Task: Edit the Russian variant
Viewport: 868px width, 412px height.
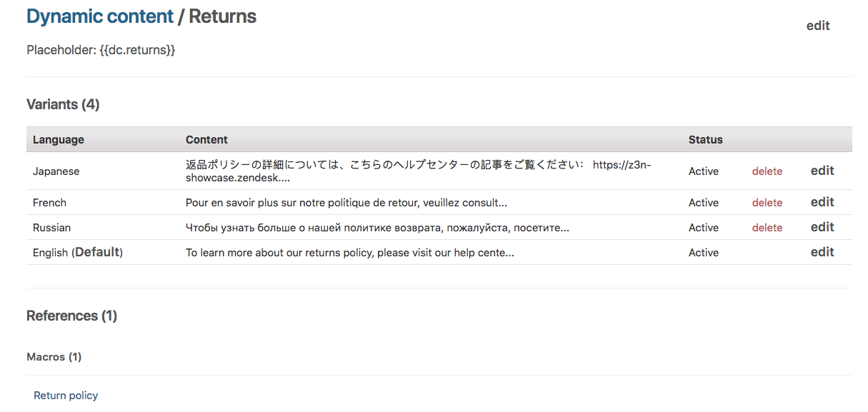Action: (822, 227)
